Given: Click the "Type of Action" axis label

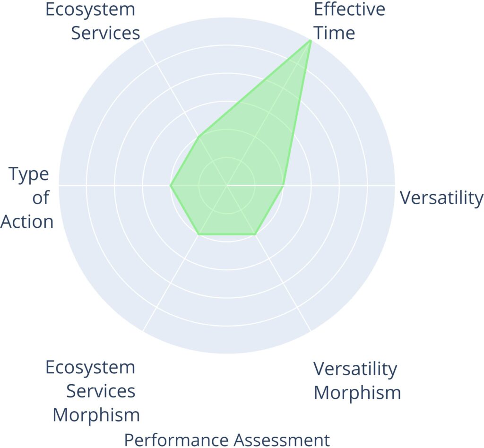Looking at the screenshot, I should point(28,198).
